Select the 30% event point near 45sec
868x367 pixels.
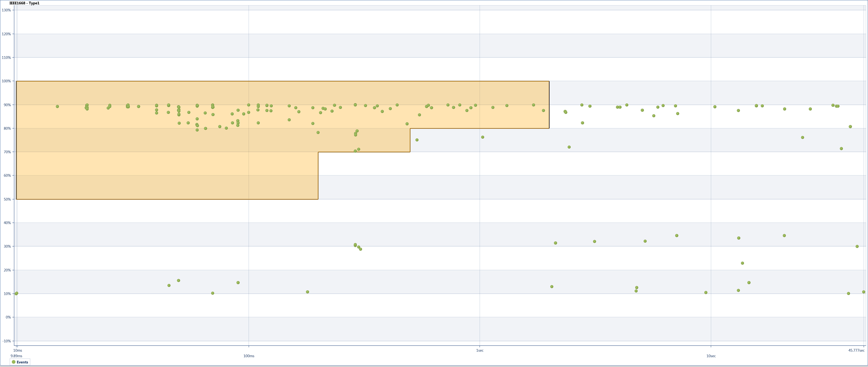click(857, 247)
